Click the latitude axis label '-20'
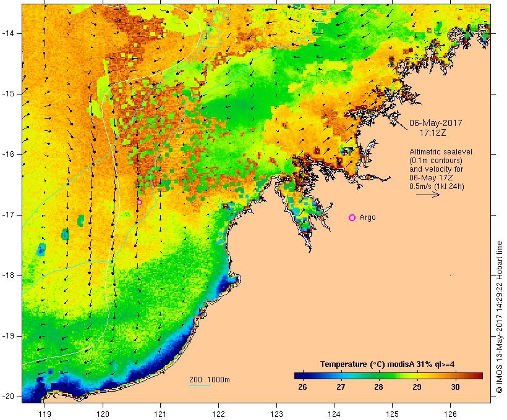Viewport: 507px width, 420px height. 8,397
